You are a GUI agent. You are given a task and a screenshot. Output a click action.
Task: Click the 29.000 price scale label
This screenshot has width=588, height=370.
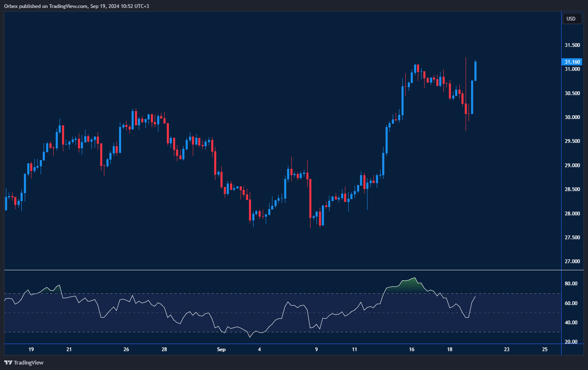(572, 166)
